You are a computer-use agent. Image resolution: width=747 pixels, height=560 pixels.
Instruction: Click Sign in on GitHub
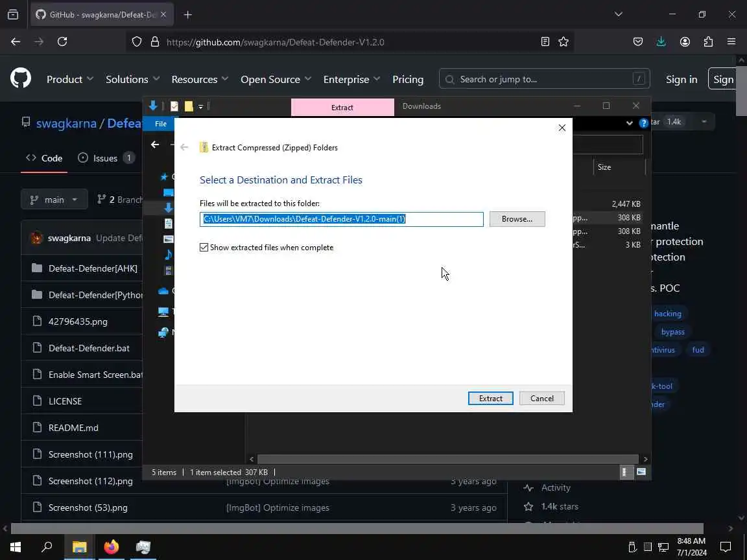[682, 80]
